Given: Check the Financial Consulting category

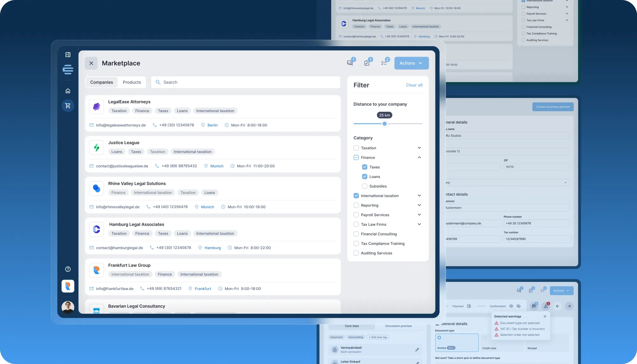Looking at the screenshot, I should click(356, 234).
